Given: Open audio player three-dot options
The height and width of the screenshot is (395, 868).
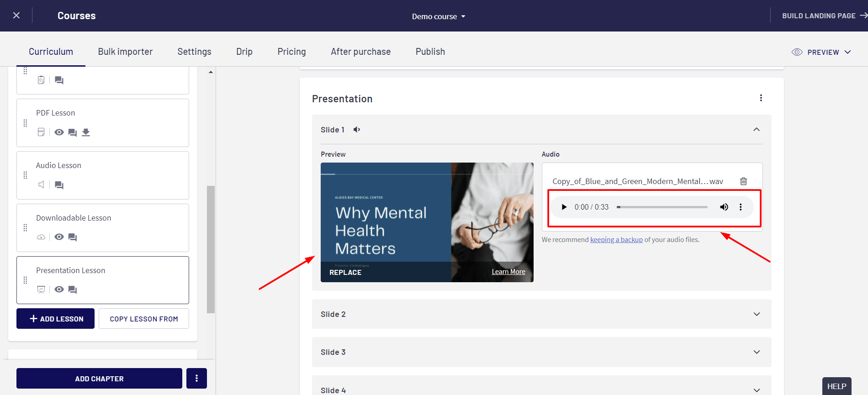Looking at the screenshot, I should tap(741, 207).
